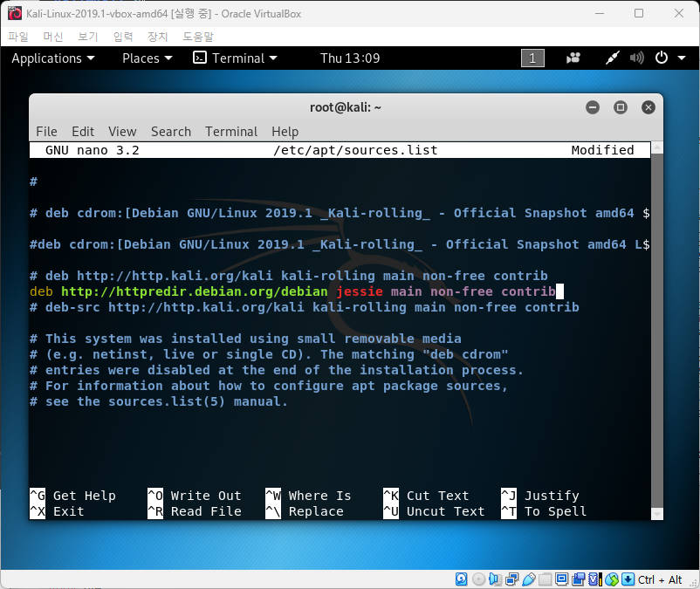The width and height of the screenshot is (700, 589).
Task: Click the '^G Get Help' nano shortcut
Action: click(72, 496)
